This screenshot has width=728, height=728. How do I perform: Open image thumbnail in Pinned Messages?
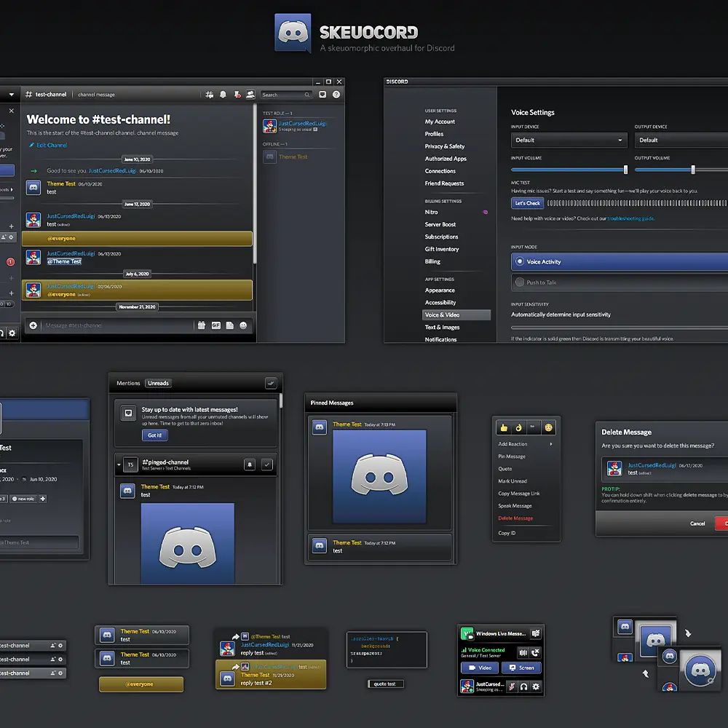(379, 476)
